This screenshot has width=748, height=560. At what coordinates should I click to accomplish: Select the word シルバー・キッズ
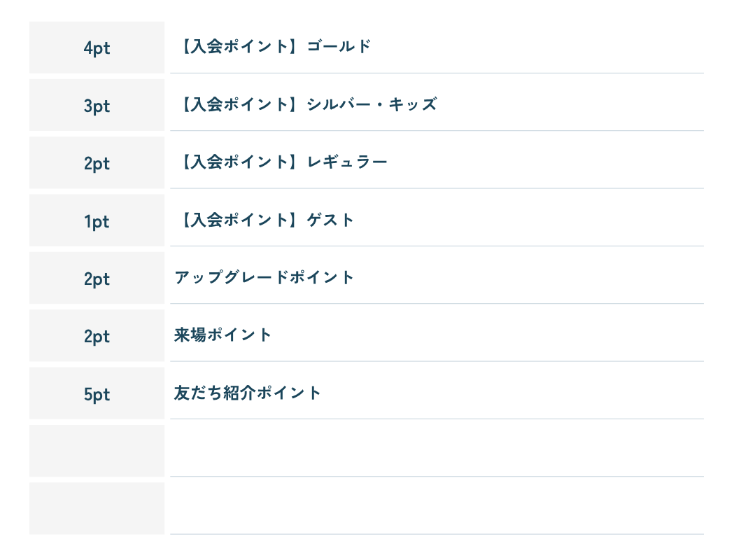(372, 105)
